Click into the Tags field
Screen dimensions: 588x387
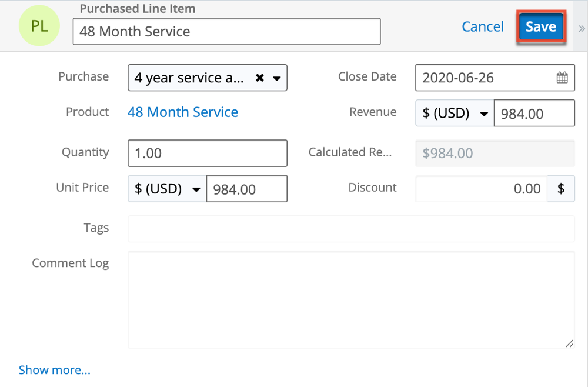tap(350, 229)
